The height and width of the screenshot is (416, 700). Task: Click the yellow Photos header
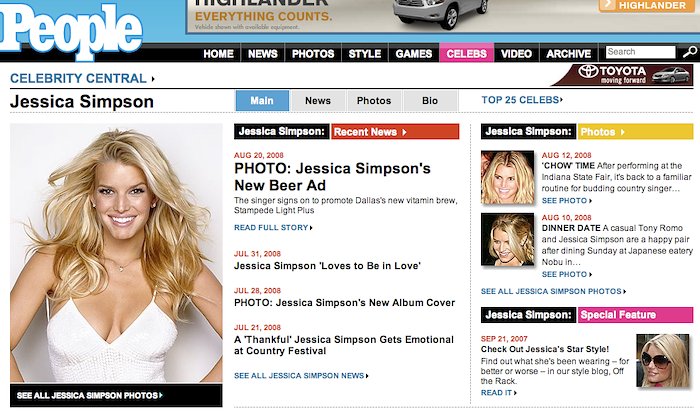pyautogui.click(x=635, y=132)
